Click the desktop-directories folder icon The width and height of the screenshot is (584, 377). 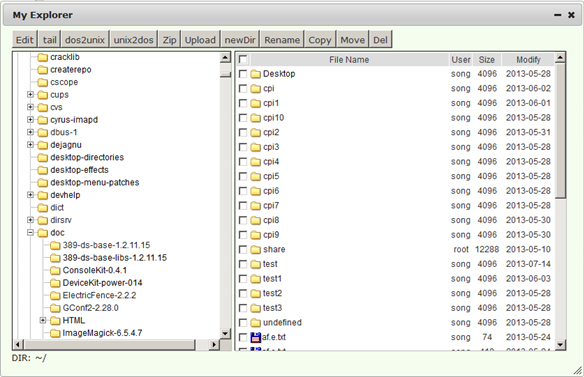(x=43, y=158)
